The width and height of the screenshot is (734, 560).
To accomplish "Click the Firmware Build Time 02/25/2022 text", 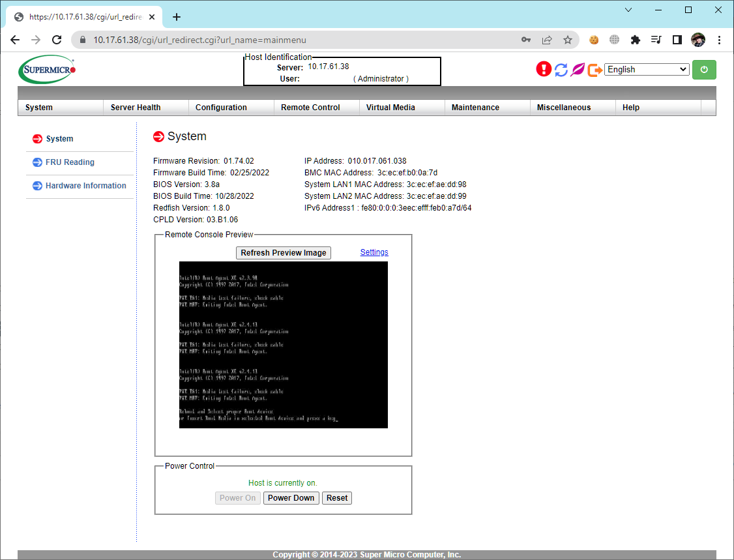I will tap(211, 172).
